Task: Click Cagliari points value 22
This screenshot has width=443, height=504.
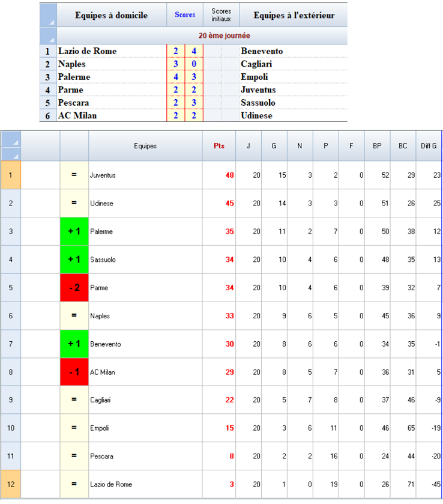Action: (219, 400)
